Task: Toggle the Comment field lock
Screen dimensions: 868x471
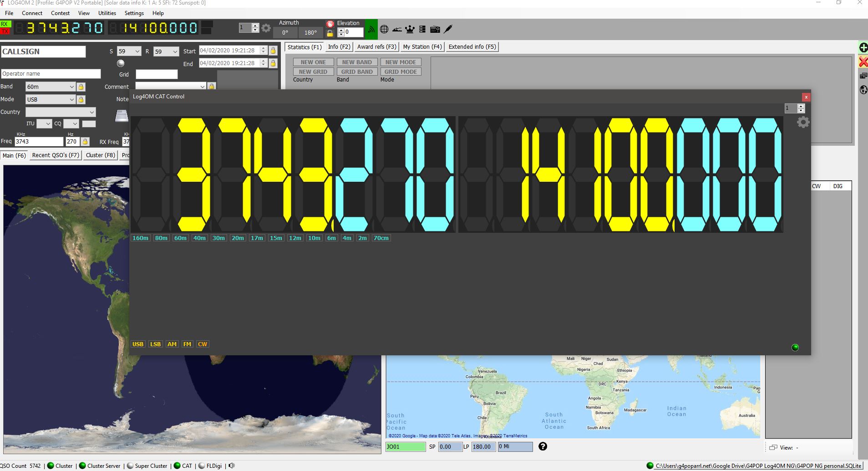Action: pos(212,86)
